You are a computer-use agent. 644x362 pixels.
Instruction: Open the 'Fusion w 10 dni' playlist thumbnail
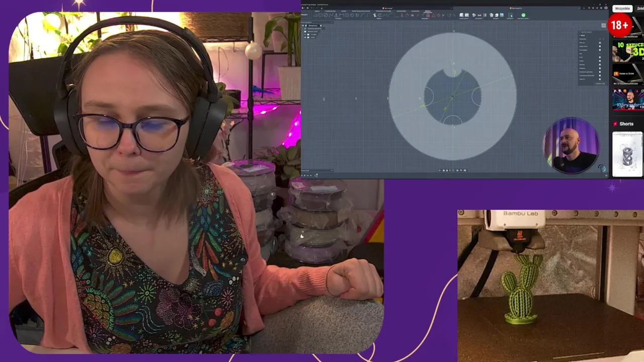[628, 74]
